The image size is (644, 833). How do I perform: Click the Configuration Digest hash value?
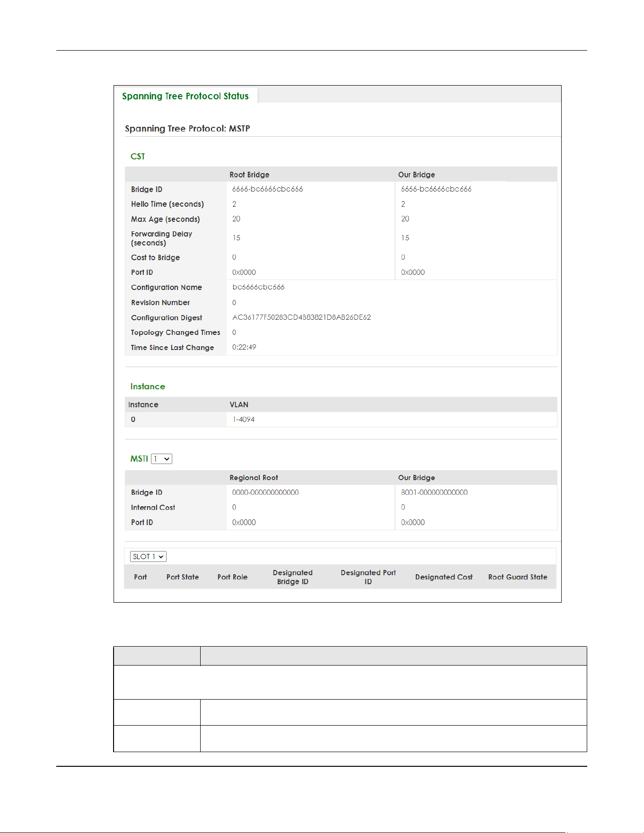coord(301,317)
